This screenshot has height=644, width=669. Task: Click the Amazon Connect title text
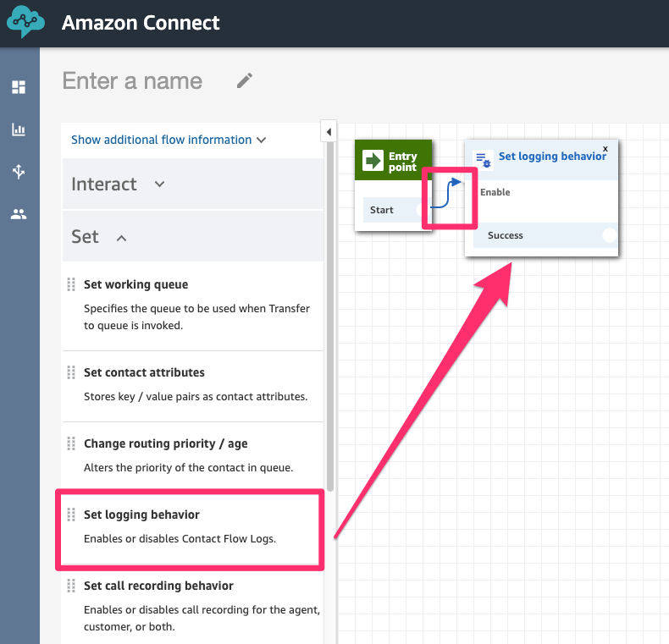click(141, 23)
